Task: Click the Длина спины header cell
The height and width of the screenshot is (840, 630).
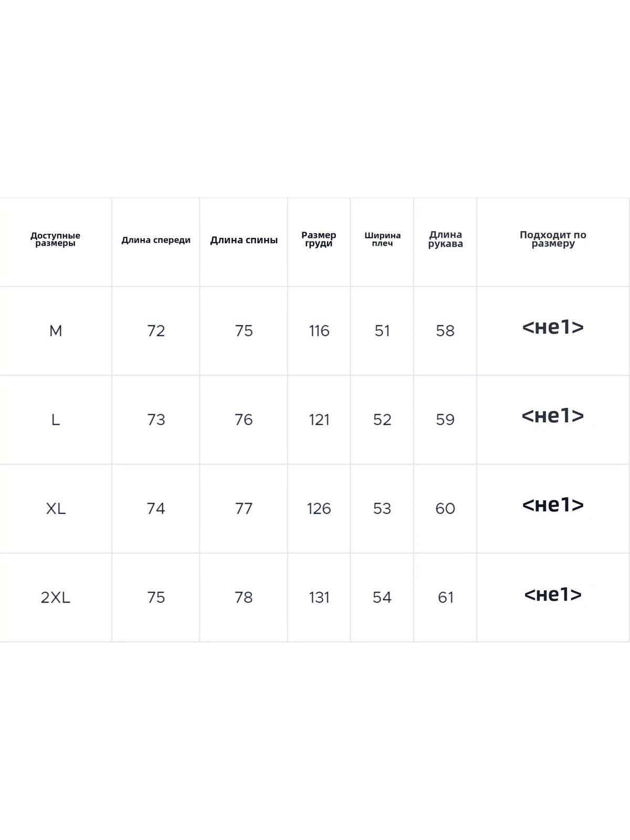Action: click(244, 240)
